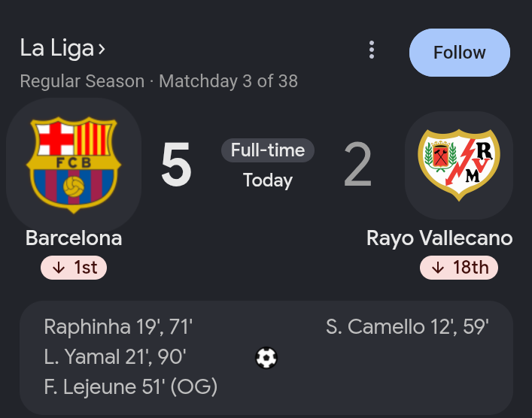Click Rayo Vallecano's score of 2
Screen dimensions: 532x418
[357, 165]
